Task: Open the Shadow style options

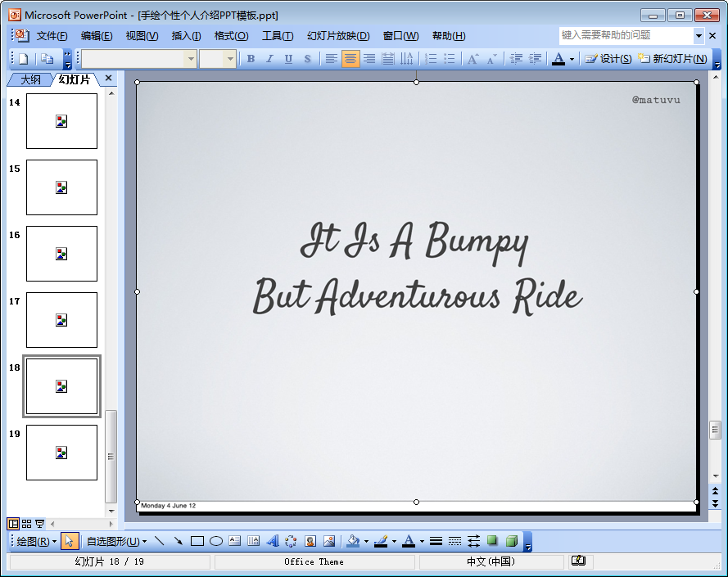Action: [492, 541]
